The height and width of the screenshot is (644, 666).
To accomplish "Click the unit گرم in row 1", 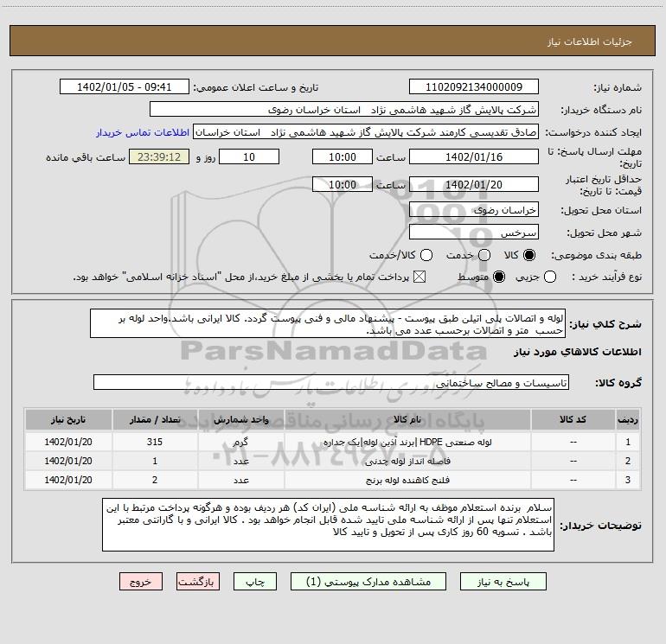I will (x=240, y=442).
